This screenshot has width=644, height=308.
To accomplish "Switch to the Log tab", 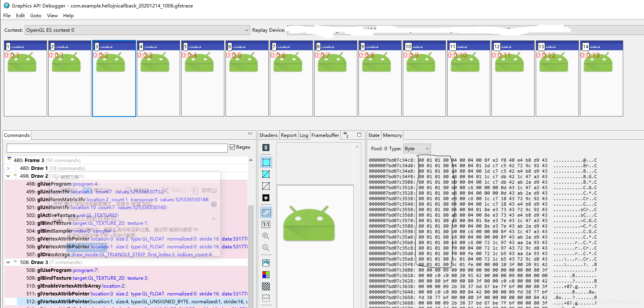I will click(304, 135).
